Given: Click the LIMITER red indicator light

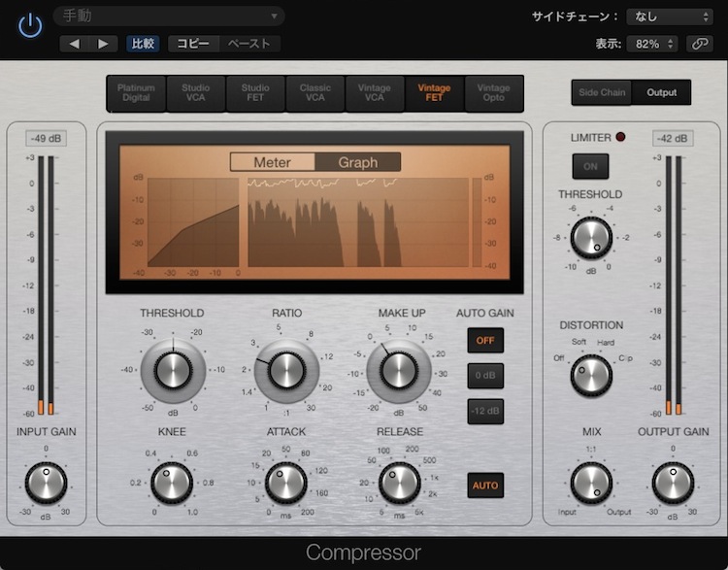Looking at the screenshot, I should 620,137.
